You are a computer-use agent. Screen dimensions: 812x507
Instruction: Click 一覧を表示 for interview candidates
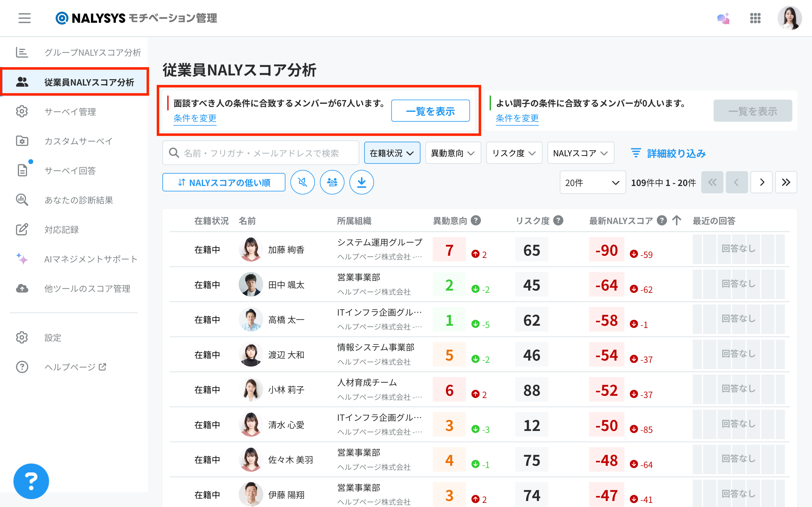[430, 111]
